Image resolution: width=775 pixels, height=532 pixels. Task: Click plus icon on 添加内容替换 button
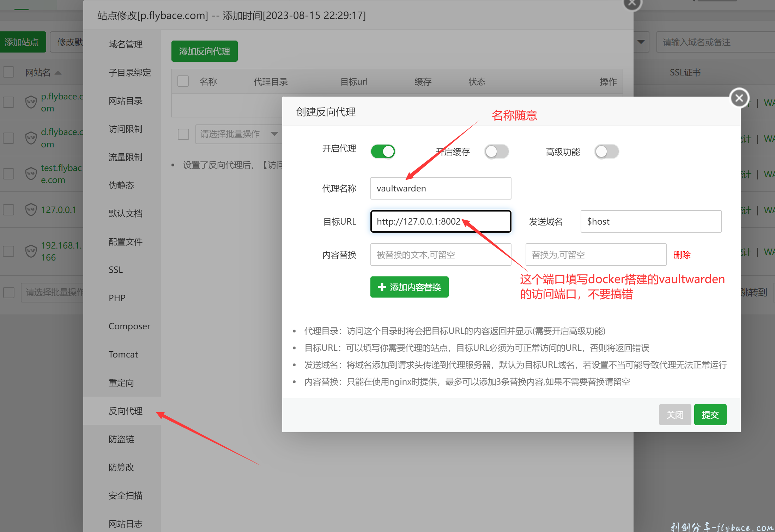point(382,287)
